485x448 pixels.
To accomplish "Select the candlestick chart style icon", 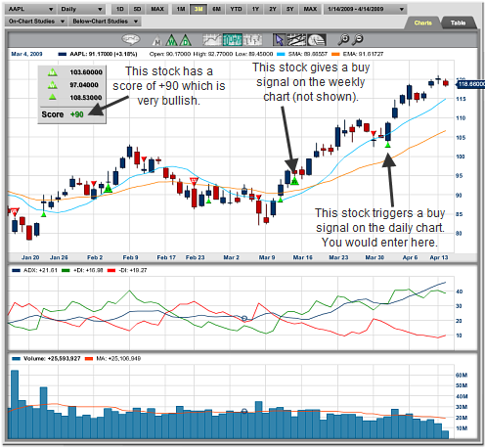I will click(x=233, y=40).
